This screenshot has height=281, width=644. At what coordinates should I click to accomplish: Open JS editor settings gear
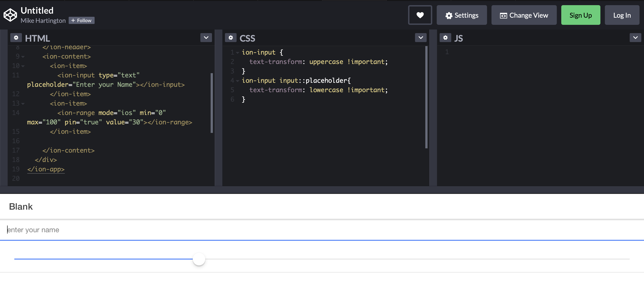445,38
